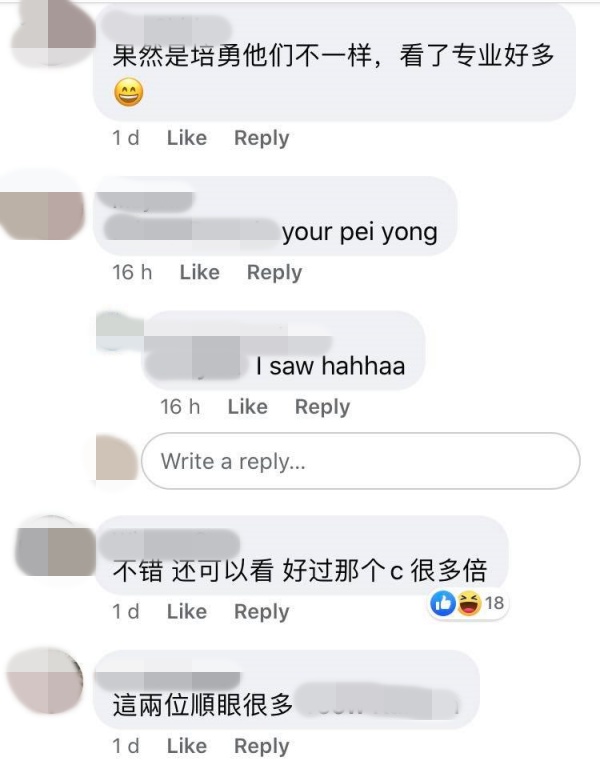Open the avatar beside 這兩位順眼很多 comment

(x=45, y=680)
